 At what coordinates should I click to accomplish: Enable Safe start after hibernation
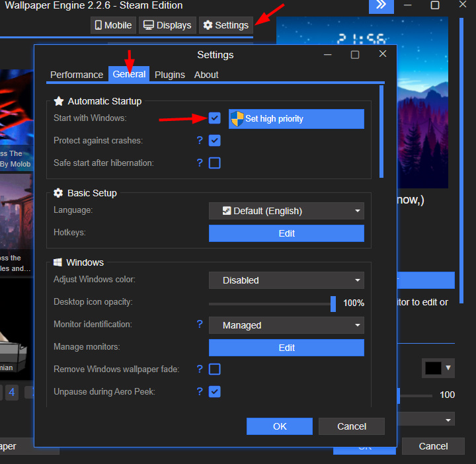[214, 163]
